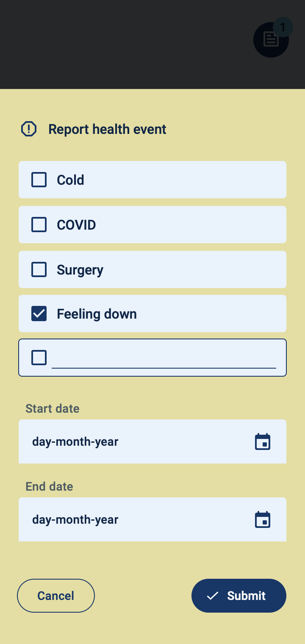Click the COVID label text
The width and height of the screenshot is (305, 644).
tap(76, 225)
